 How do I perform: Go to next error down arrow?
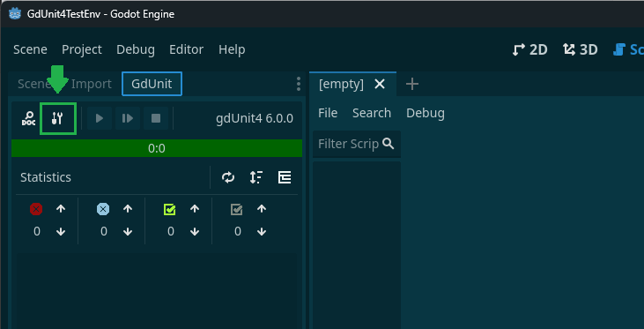61,231
